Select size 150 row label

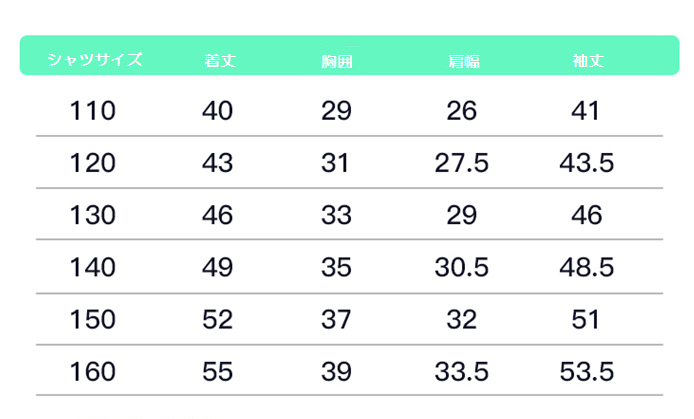point(93,319)
